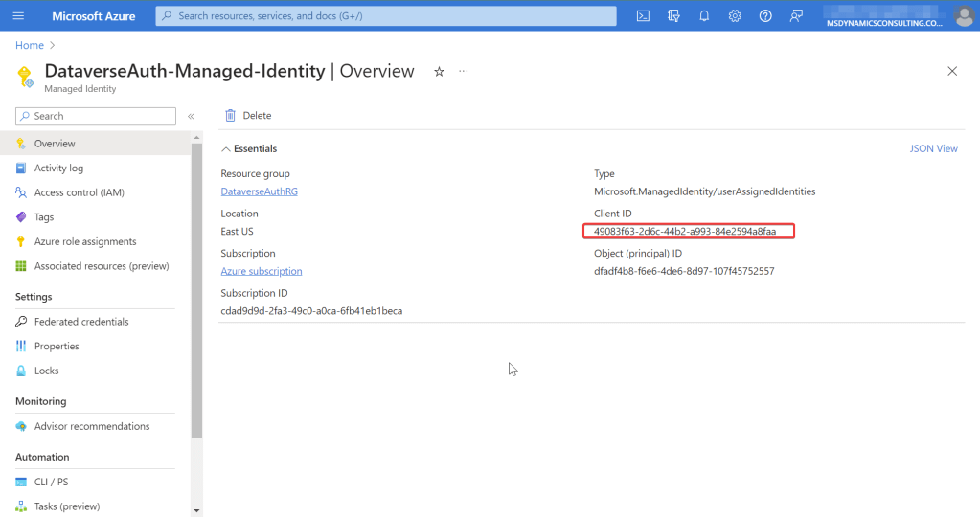
Task: Click the notifications bell icon
Action: (x=704, y=16)
